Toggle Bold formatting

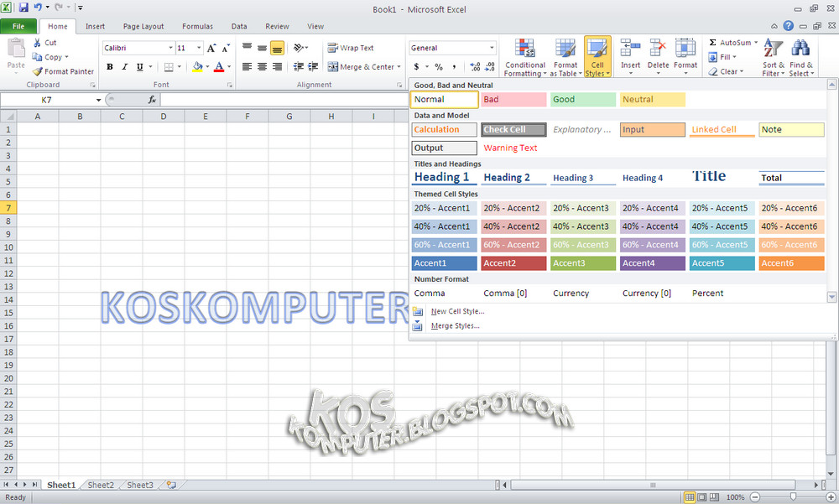(110, 67)
